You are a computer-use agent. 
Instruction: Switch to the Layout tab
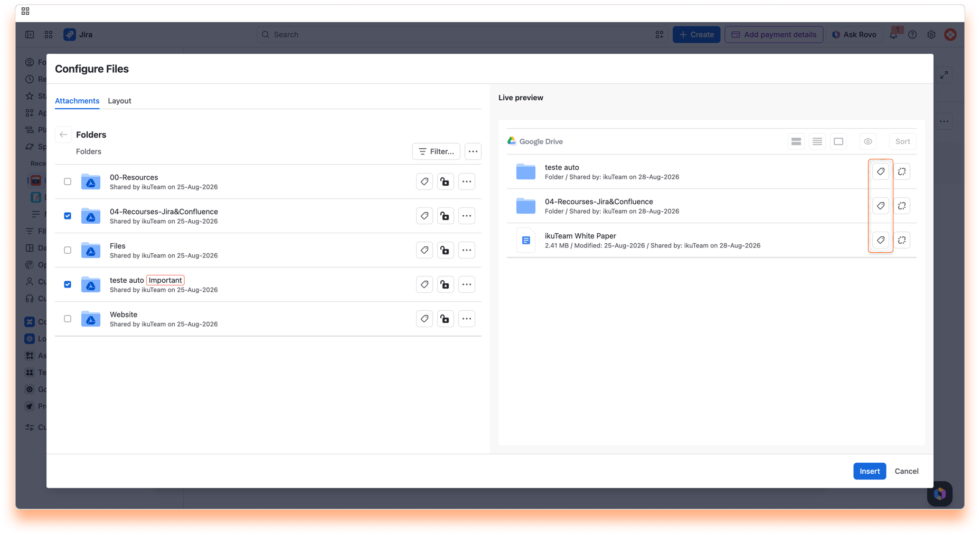[x=119, y=101]
